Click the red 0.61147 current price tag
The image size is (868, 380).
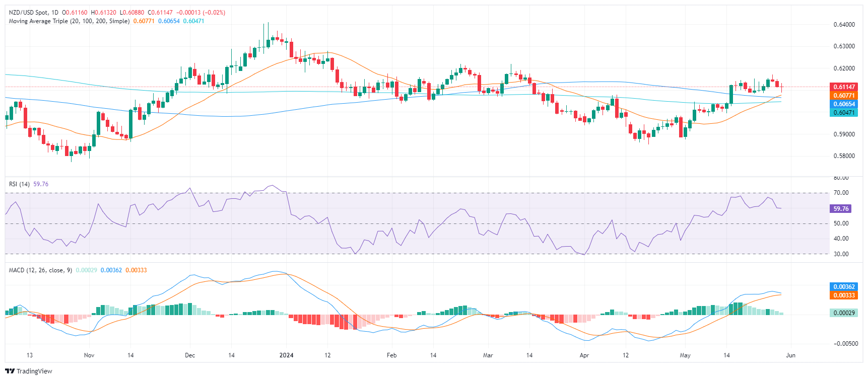click(843, 87)
